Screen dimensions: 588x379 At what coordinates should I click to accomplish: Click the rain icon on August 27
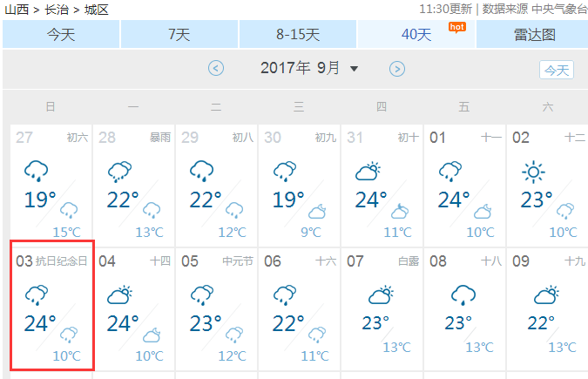[x=37, y=171]
